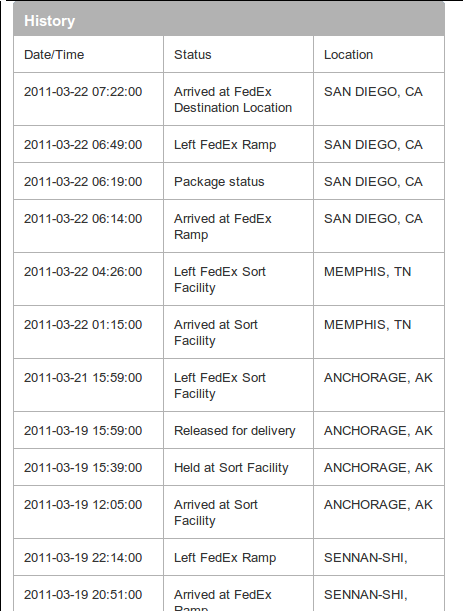Click the first MEMPHIS, TN location cell
The image size is (463, 611).
click(x=368, y=272)
